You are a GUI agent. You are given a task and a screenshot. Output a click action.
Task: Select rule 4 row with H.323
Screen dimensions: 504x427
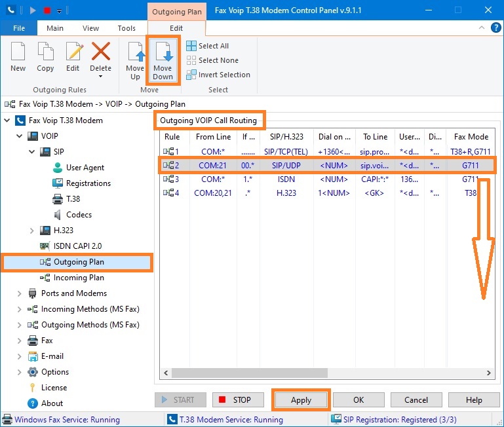click(x=327, y=193)
